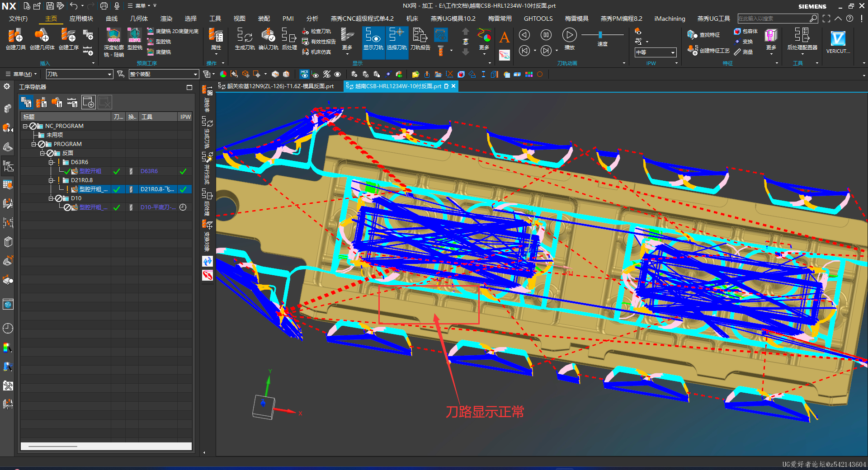Switch to Machine Tool View in navigator toolbar

42,103
